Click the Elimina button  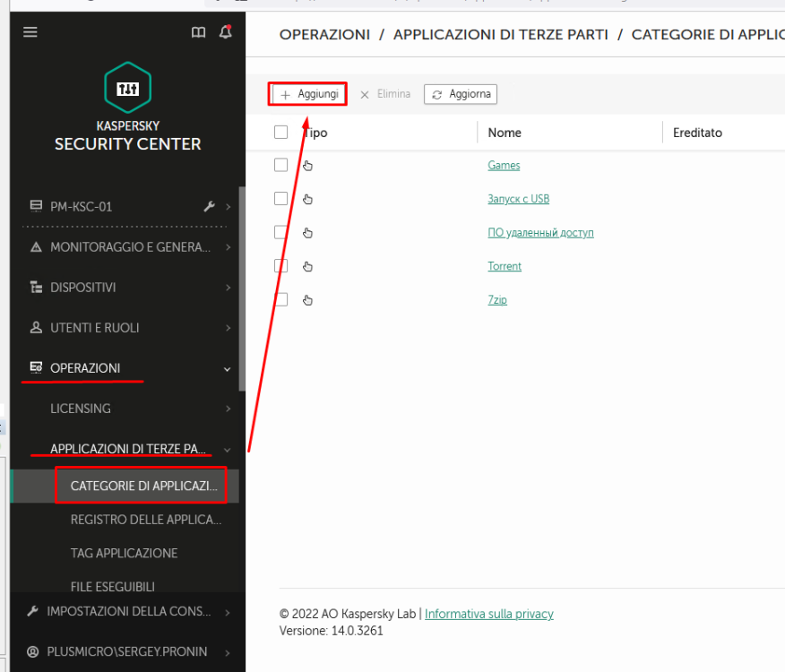click(x=385, y=94)
